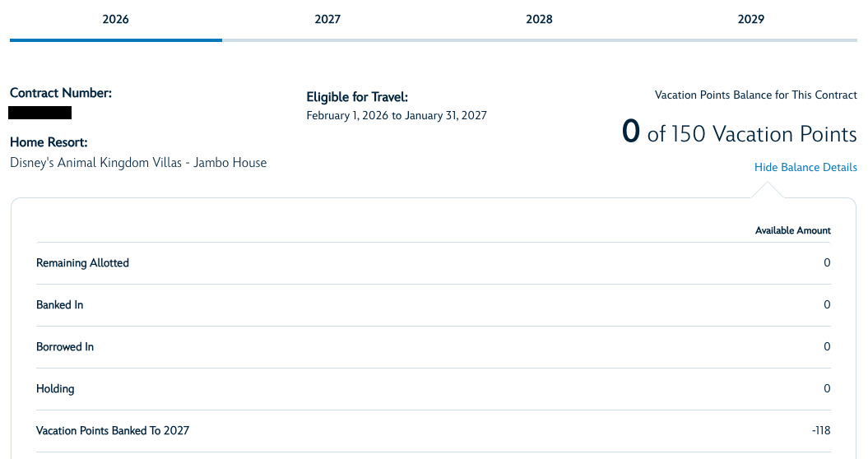The width and height of the screenshot is (868, 459).
Task: Click the Holding amount value
Action: [x=827, y=389]
